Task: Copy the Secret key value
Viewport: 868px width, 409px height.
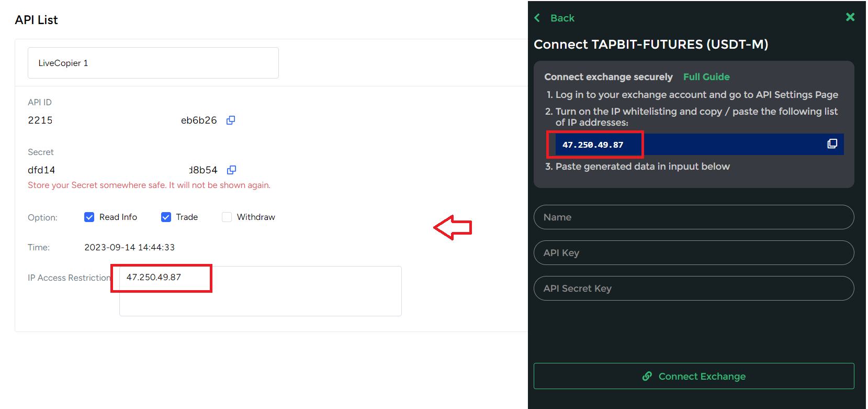Action: [231, 170]
